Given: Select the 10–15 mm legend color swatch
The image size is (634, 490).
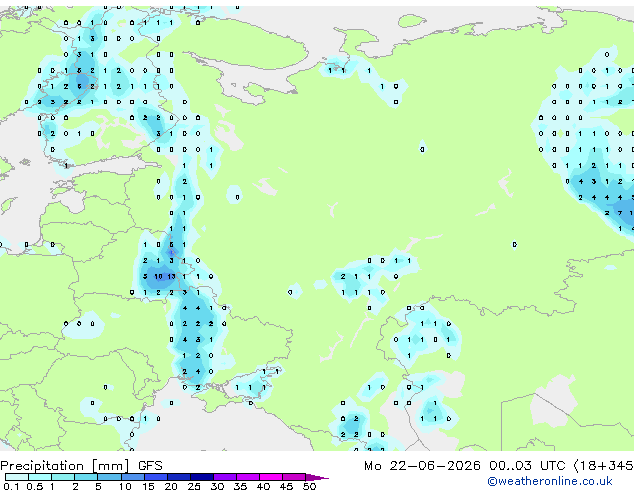Looking at the screenshot, I should tap(133, 477).
